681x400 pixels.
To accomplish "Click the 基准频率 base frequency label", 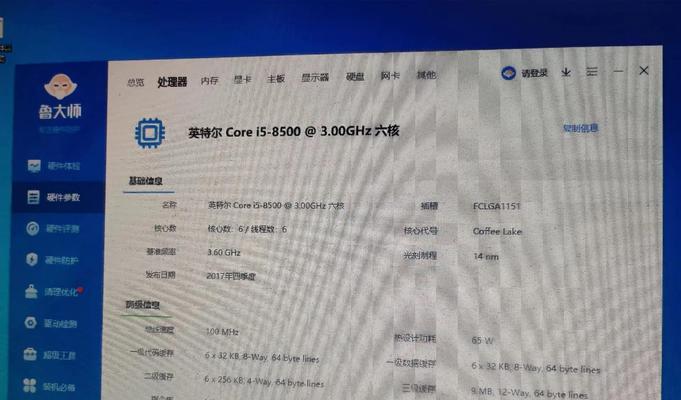I will click(161, 251).
